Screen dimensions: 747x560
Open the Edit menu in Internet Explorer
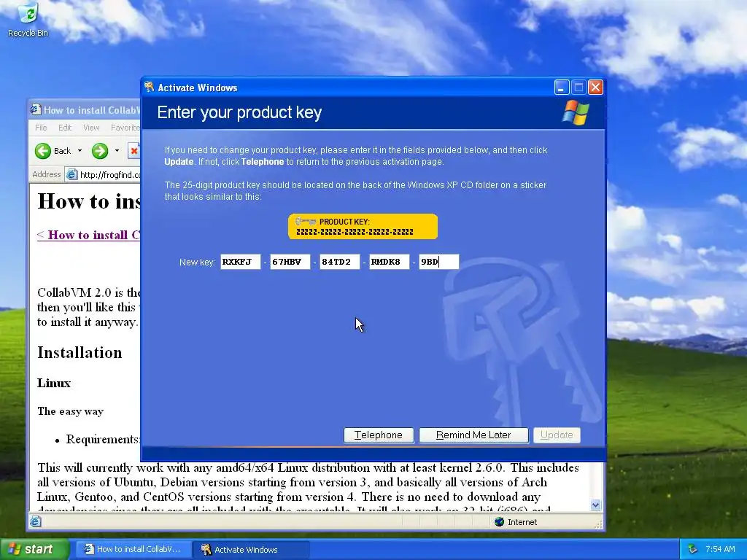click(x=65, y=128)
